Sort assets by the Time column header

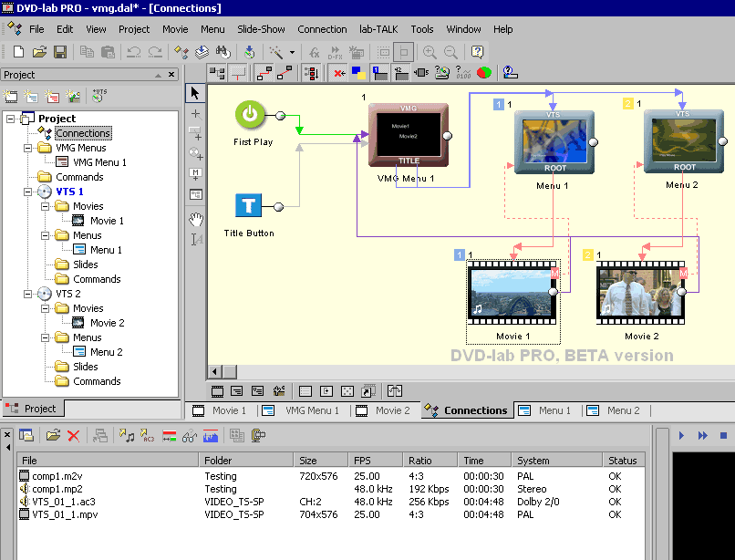(484, 461)
